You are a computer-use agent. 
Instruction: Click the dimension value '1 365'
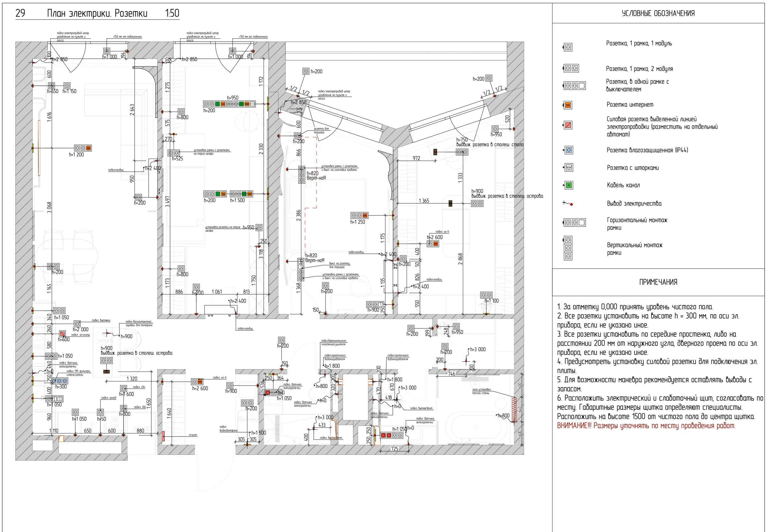point(424,201)
